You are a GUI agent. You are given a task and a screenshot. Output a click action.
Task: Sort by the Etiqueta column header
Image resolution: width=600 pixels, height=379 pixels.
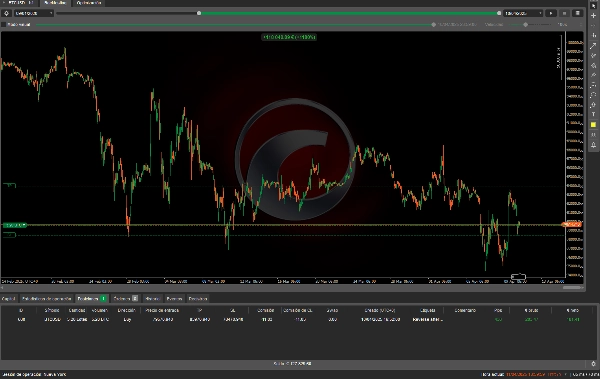click(x=427, y=310)
